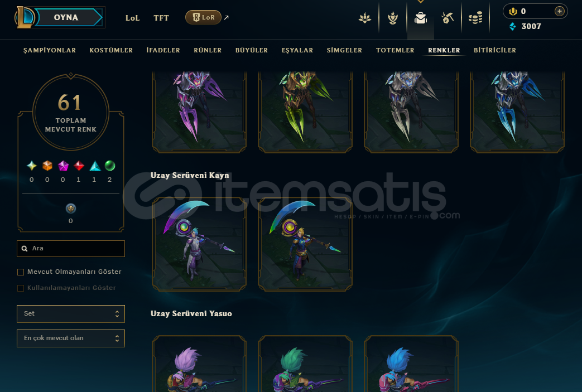This screenshot has height=392, width=582.
Task: Click the lotus icon in top bar
Action: 365,18
